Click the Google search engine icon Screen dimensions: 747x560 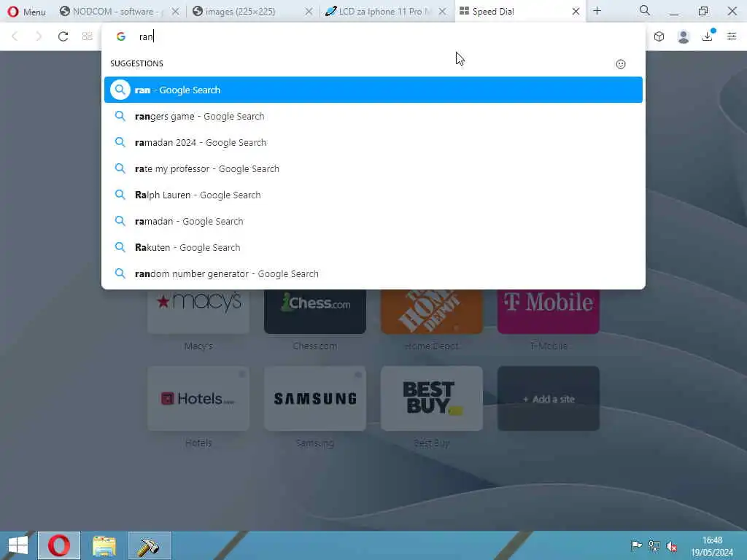point(121,36)
